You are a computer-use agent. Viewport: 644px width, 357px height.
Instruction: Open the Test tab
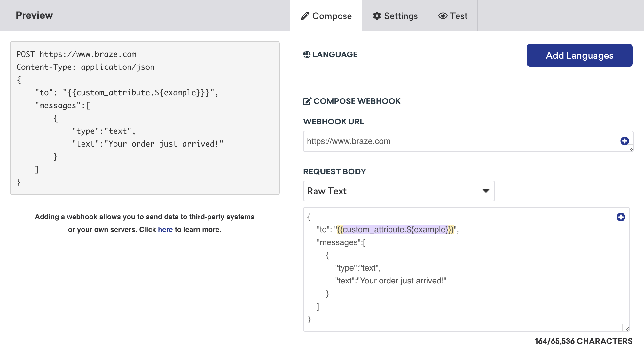pos(453,16)
